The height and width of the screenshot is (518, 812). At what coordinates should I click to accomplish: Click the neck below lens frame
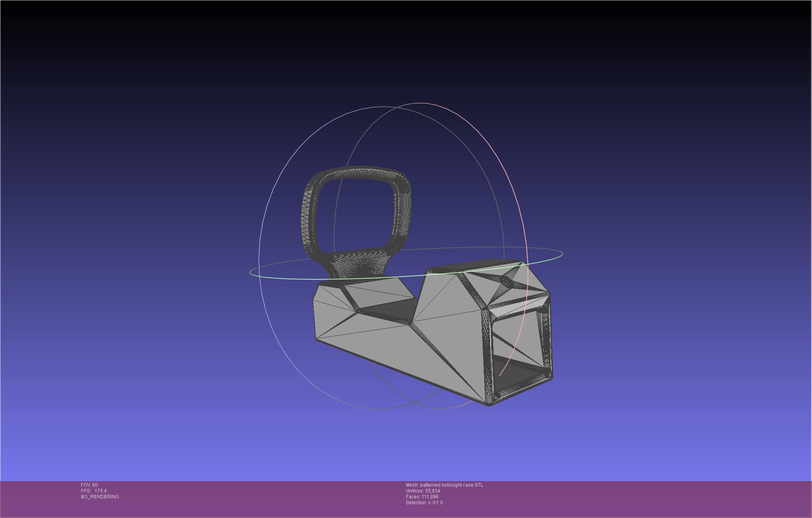point(357,265)
